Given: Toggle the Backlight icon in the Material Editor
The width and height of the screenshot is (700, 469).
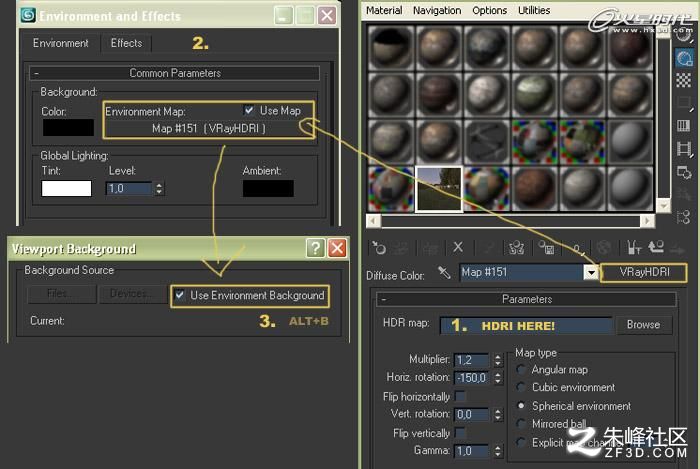Looking at the screenshot, I should [x=684, y=58].
